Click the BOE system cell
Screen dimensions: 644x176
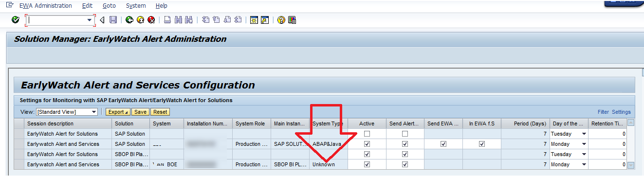pos(166,164)
